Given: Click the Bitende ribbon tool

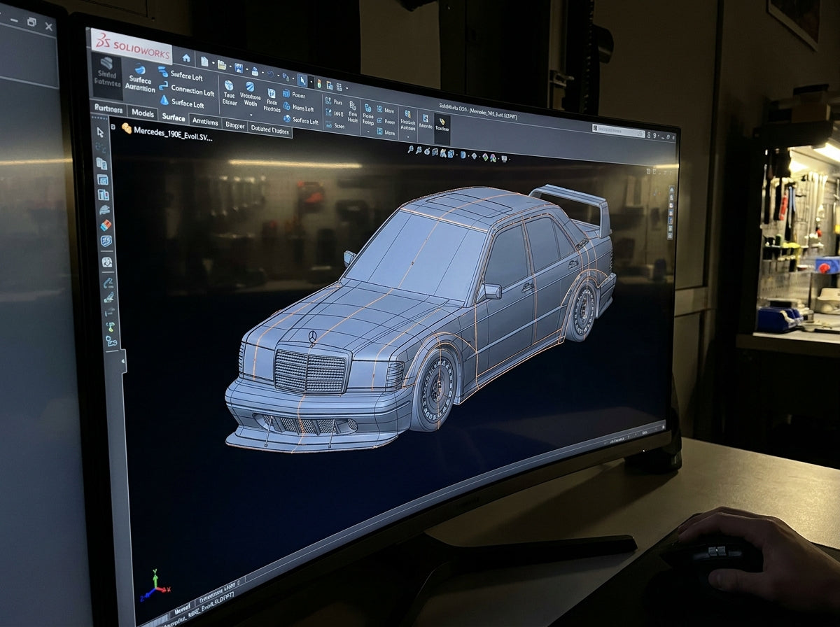Looking at the screenshot, I should [425, 120].
